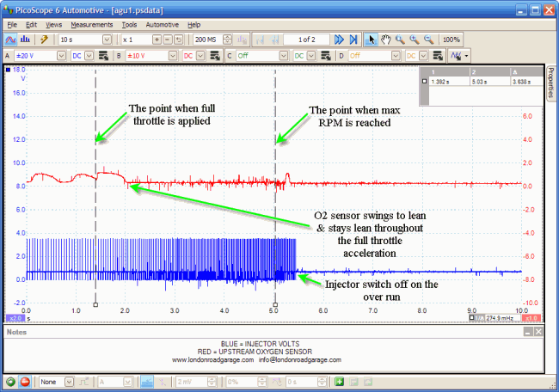Screen dimensions: 559x392
Task: Go to next waveform buffer
Action: 339,40
